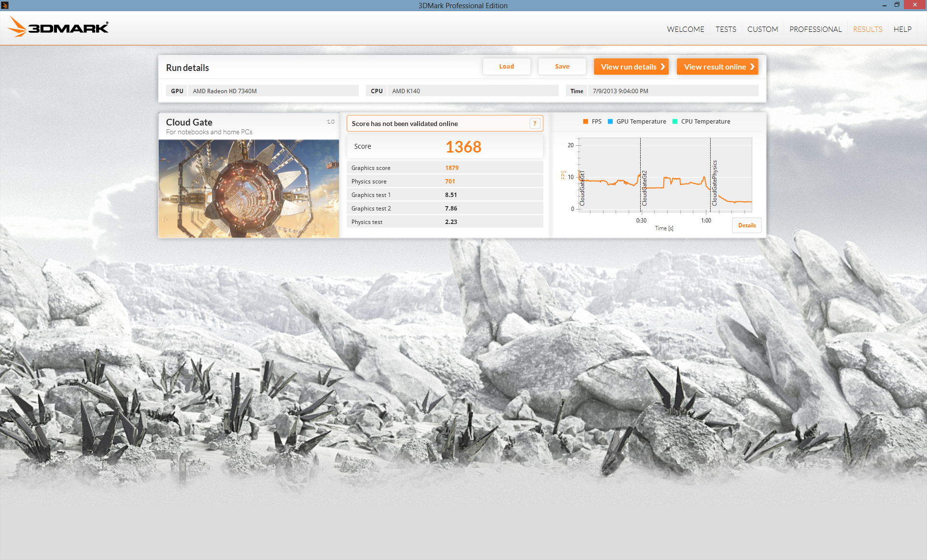The height and width of the screenshot is (560, 927).
Task: Click the question mark help icon
Action: 534,124
